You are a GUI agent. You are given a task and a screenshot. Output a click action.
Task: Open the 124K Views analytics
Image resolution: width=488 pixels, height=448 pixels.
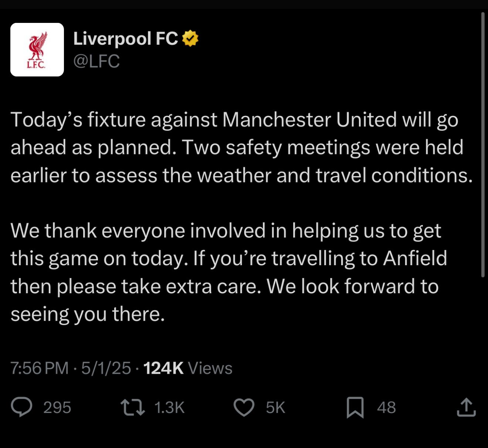coord(188,368)
